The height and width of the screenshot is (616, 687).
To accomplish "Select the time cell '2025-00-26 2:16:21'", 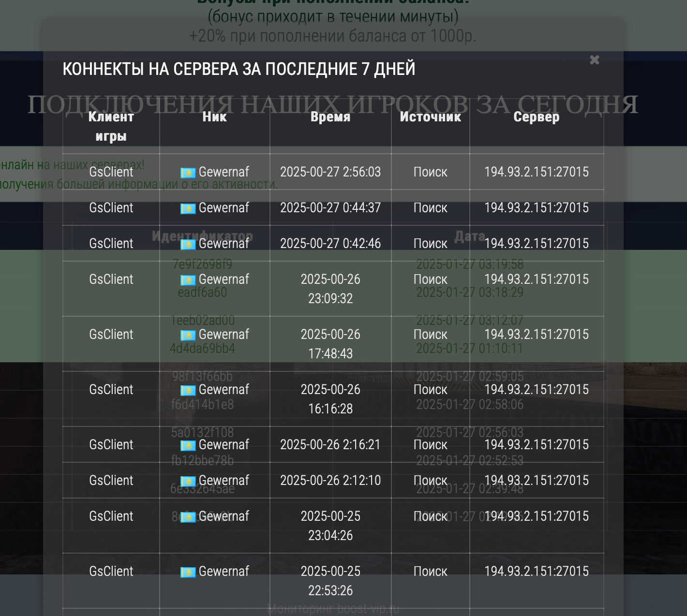I will 330,444.
